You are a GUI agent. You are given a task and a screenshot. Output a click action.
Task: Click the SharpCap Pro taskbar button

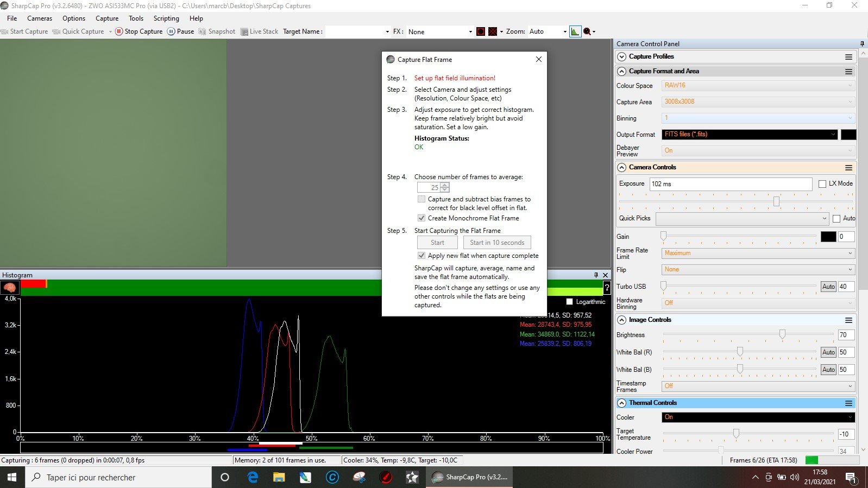pyautogui.click(x=470, y=477)
